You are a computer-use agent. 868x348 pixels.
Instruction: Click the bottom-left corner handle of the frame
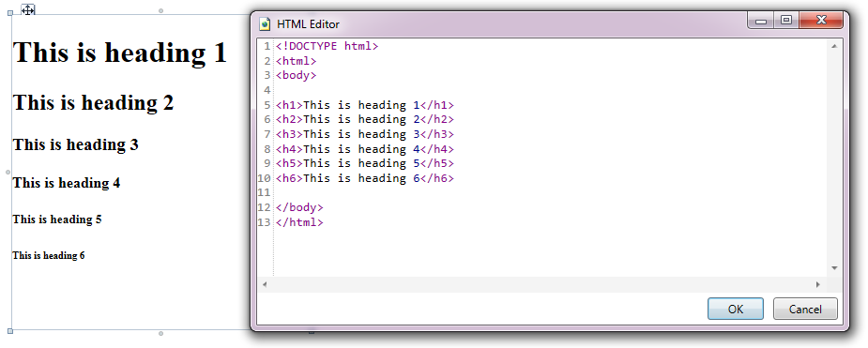tap(10, 331)
